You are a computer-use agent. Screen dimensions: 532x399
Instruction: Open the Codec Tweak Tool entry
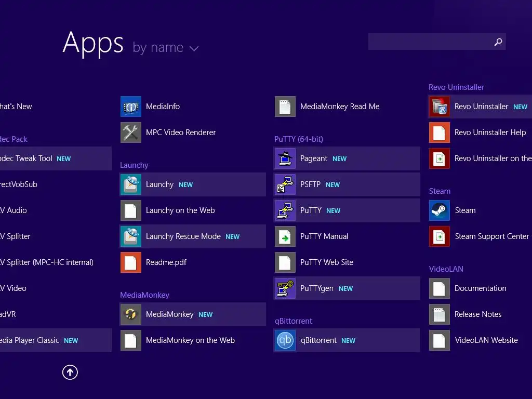(x=56, y=158)
